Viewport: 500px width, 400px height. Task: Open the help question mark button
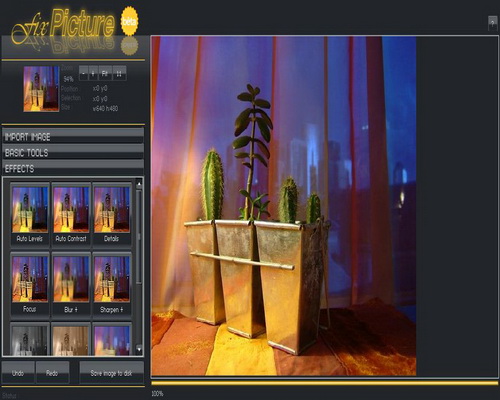pyautogui.click(x=493, y=23)
